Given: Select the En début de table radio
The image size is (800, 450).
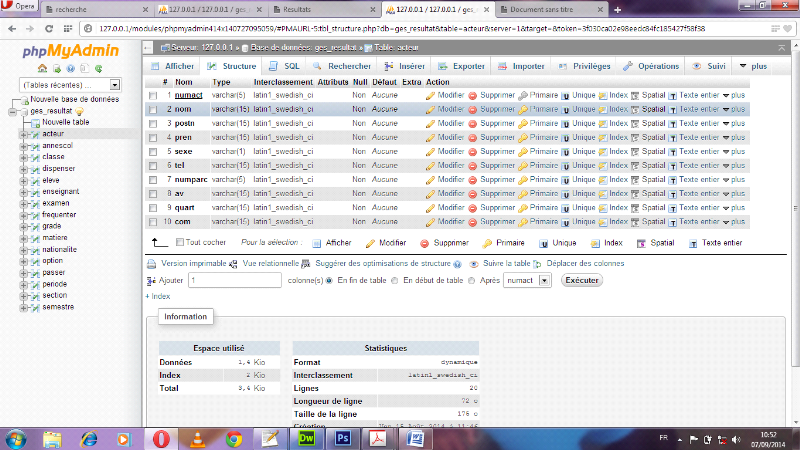Looking at the screenshot, I should pyautogui.click(x=394, y=281).
